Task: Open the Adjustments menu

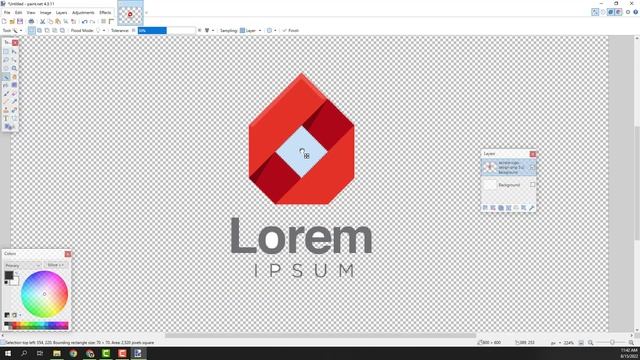Action: [x=83, y=13]
